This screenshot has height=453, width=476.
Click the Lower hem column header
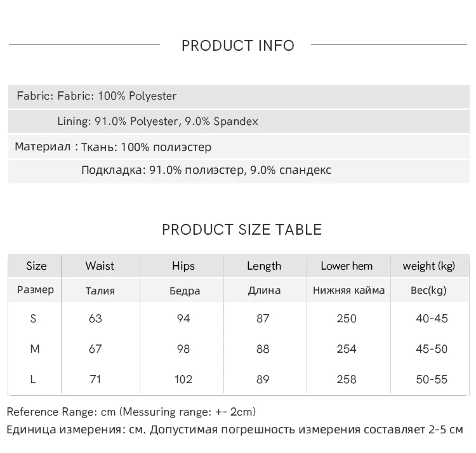(x=347, y=266)
